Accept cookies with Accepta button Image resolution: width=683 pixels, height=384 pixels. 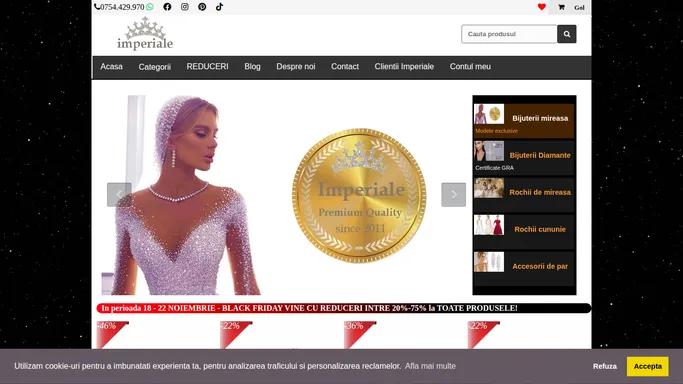click(648, 366)
